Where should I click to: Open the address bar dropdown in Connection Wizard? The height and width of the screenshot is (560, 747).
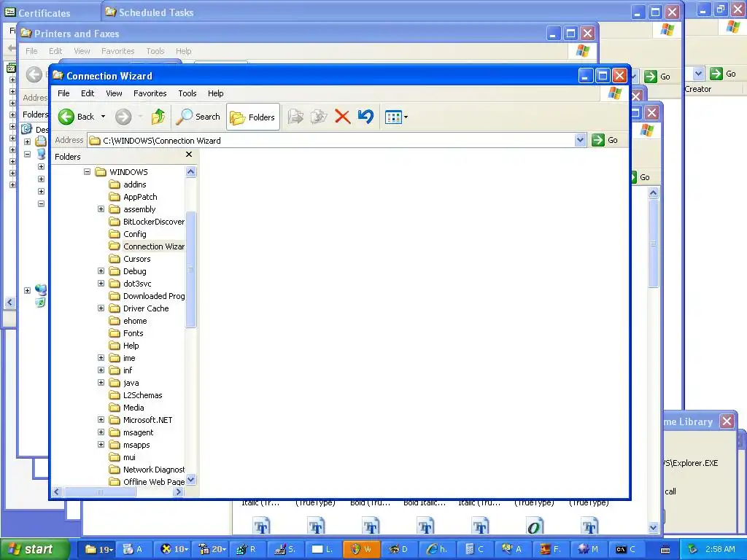click(x=580, y=140)
